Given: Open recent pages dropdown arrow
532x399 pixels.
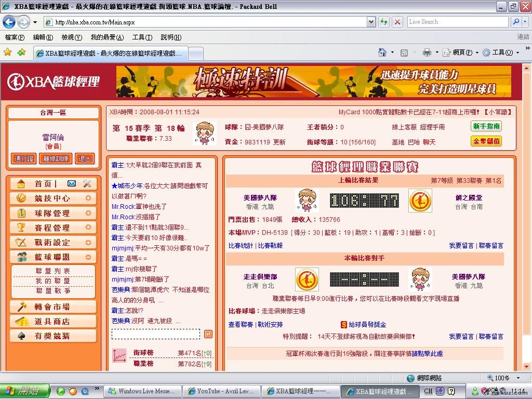Looking at the screenshot, I should 35,22.
